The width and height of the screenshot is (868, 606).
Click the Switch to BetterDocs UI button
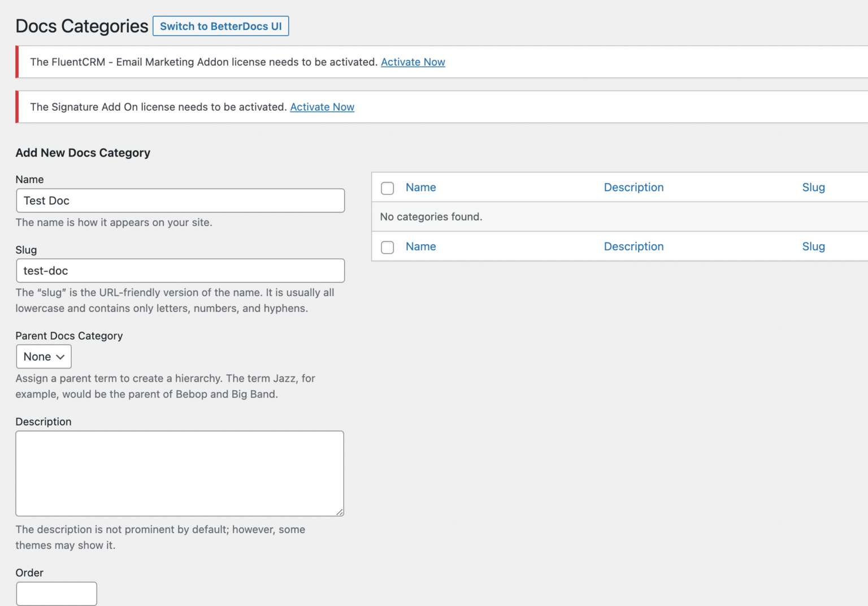(220, 25)
